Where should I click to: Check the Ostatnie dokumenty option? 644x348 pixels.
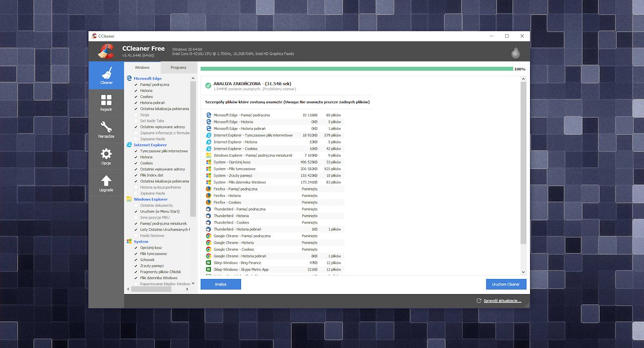136,205
